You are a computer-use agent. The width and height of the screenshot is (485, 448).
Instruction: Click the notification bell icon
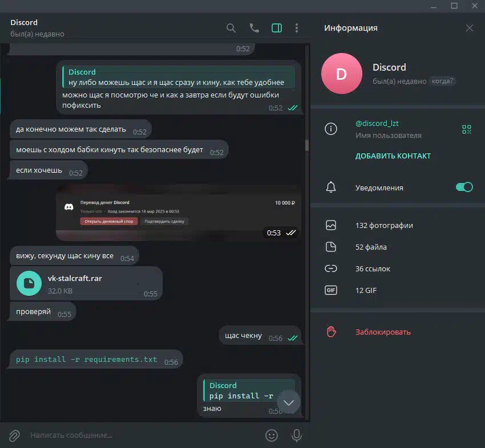(330, 187)
